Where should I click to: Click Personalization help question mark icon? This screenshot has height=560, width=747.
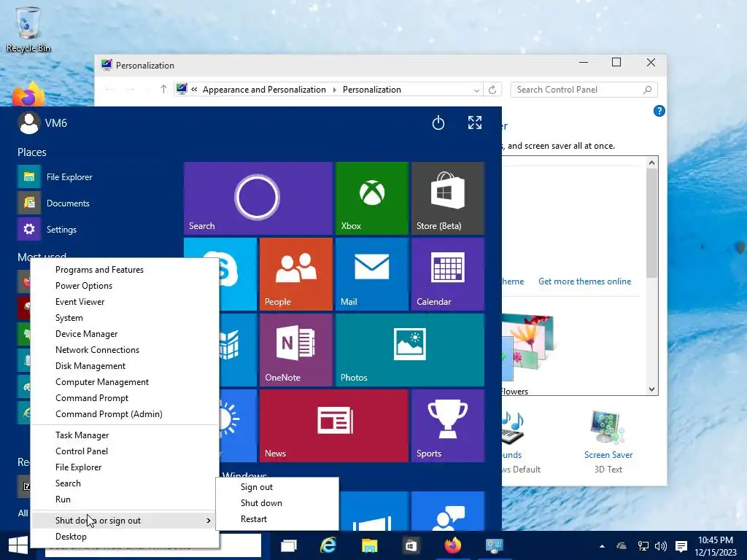tap(659, 111)
